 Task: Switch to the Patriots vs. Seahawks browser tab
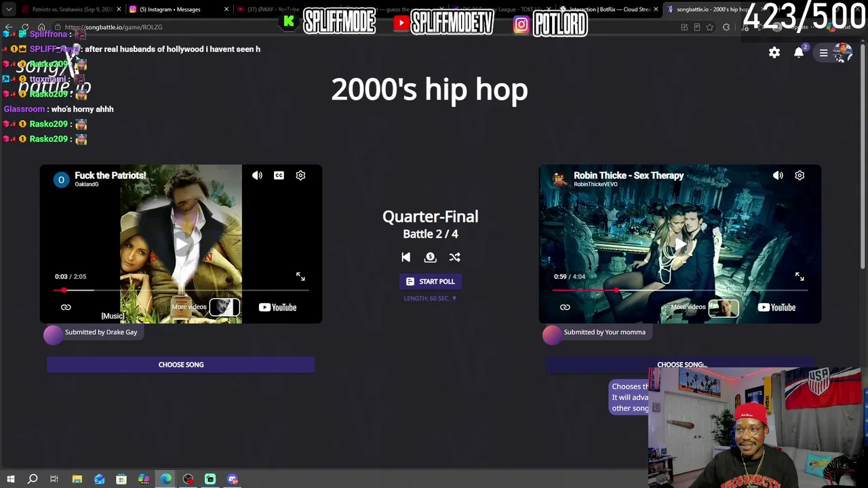click(71, 9)
